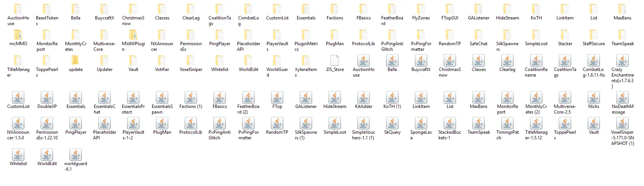644x186 pixels.
Task: Open the XyleneItems folder
Action: click(306, 66)
